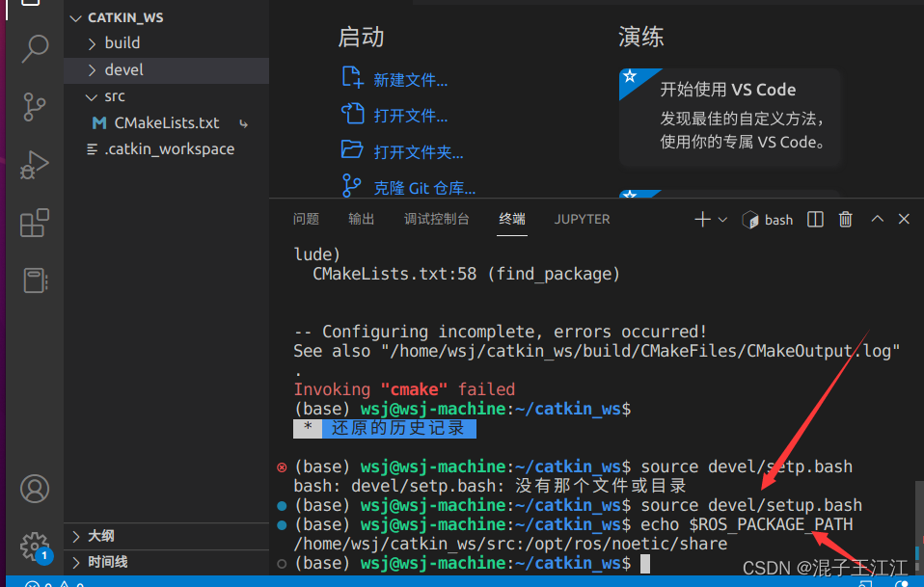Viewport: 924px width, 587px height.
Task: Open Run and Debug view
Action: 35,164
